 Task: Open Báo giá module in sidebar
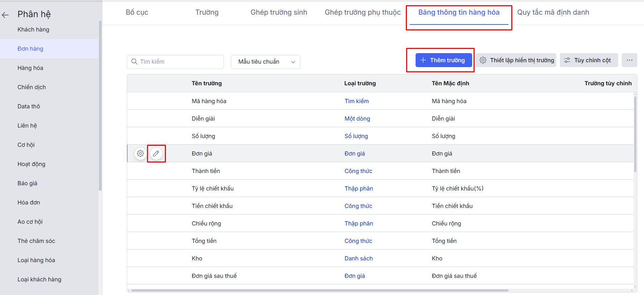[27, 183]
